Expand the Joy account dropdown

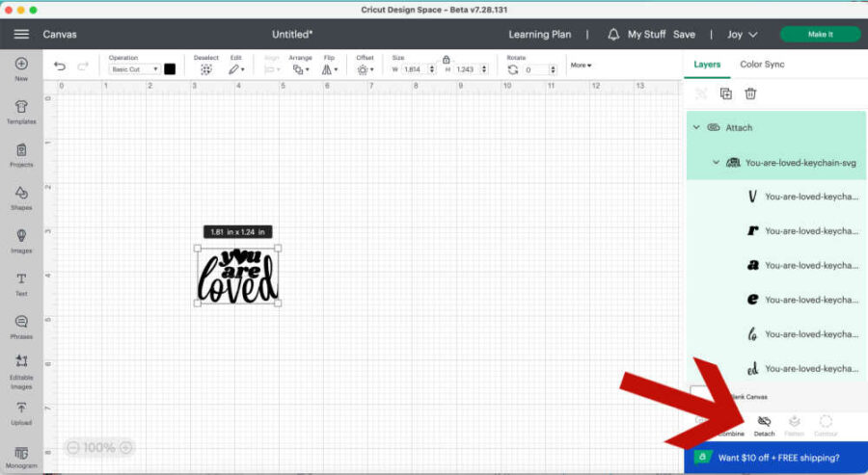pyautogui.click(x=742, y=34)
